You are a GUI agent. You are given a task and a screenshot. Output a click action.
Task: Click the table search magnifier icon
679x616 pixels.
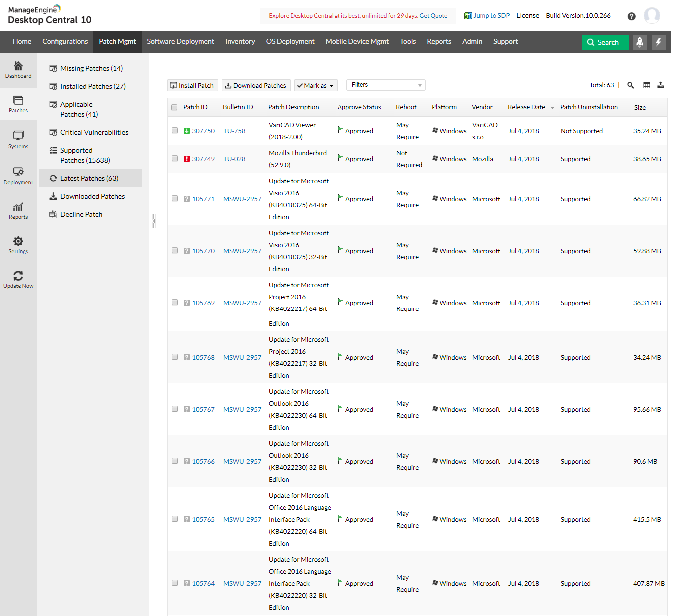pos(631,85)
